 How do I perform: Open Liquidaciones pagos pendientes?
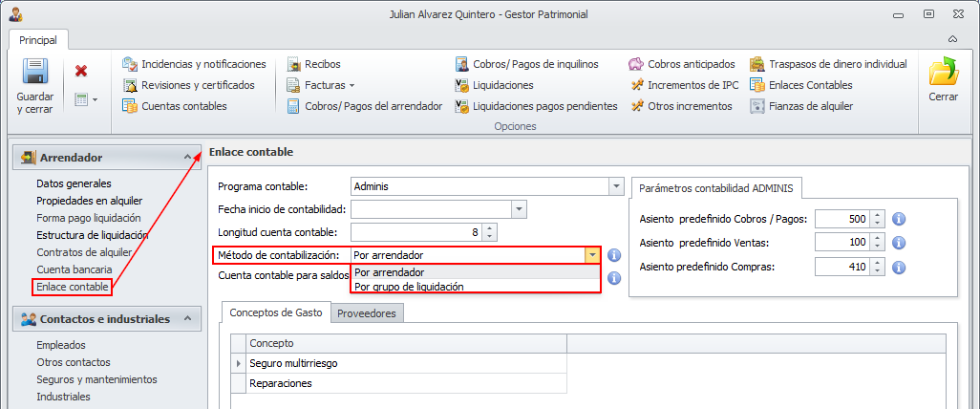(x=463, y=106)
